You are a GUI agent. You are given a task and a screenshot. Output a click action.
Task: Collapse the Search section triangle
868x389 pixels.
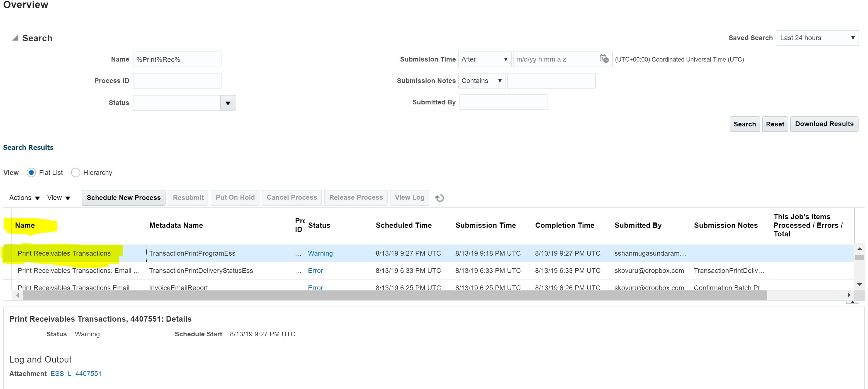pos(15,38)
